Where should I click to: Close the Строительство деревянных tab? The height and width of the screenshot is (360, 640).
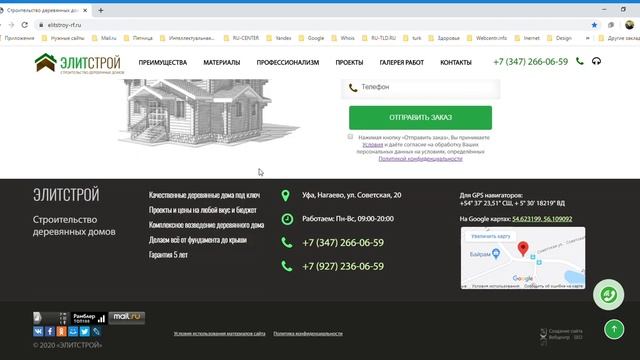pos(86,10)
